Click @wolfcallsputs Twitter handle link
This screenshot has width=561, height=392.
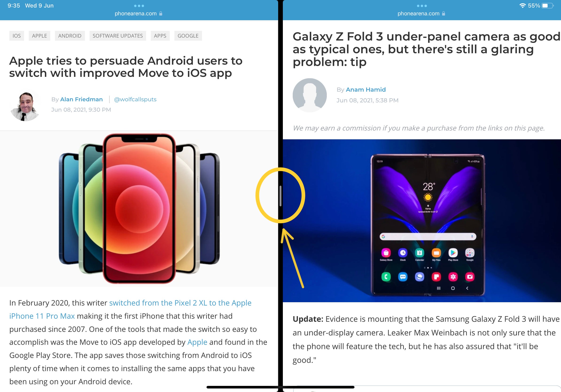[136, 99]
